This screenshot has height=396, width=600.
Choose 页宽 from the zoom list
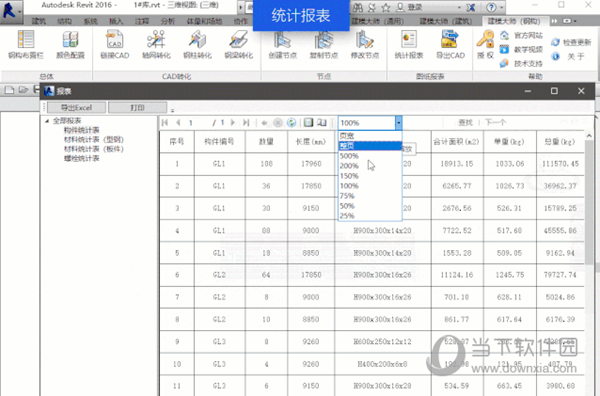tap(370, 136)
